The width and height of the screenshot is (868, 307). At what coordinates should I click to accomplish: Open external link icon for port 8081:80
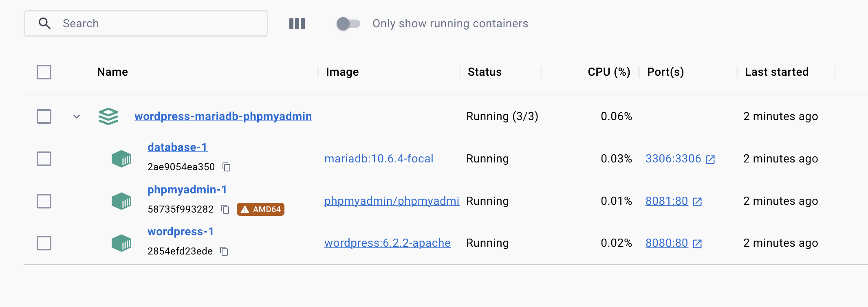click(697, 202)
